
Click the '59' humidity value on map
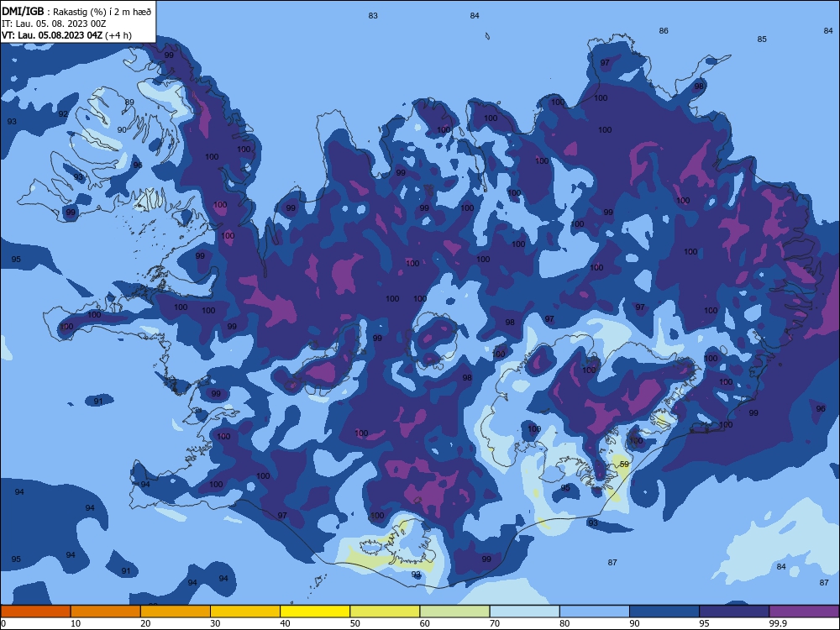click(624, 464)
